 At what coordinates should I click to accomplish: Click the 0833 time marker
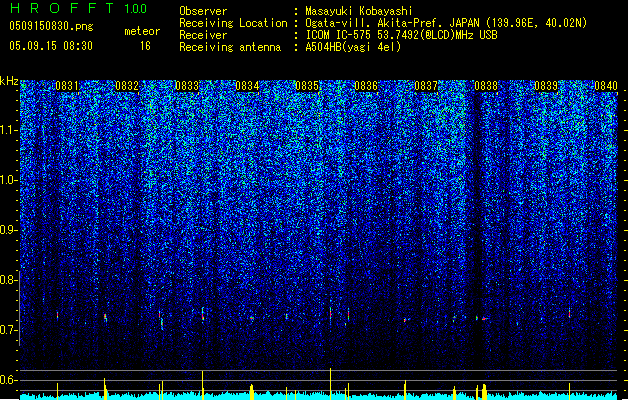tap(187, 86)
